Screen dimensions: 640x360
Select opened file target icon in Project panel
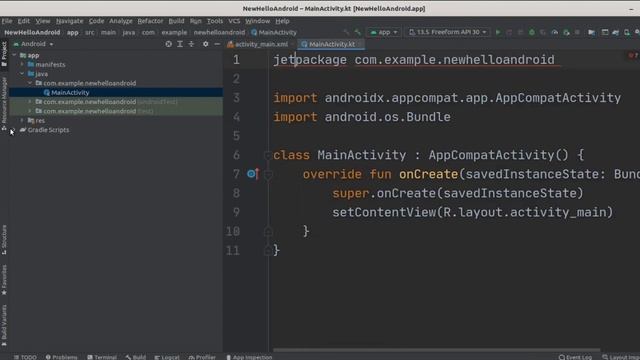click(x=168, y=44)
